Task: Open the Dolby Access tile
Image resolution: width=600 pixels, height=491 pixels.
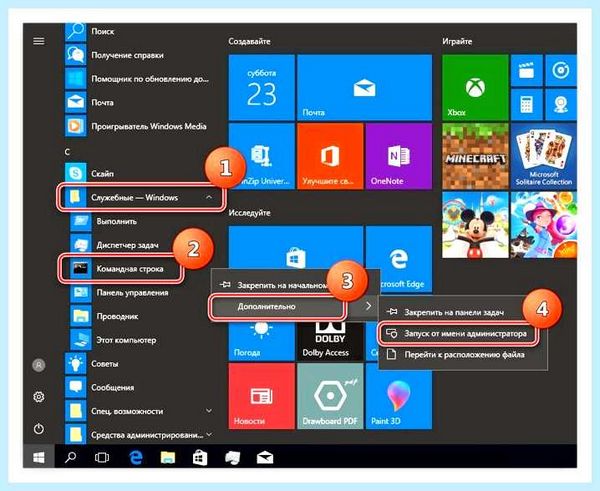Action: (x=330, y=341)
